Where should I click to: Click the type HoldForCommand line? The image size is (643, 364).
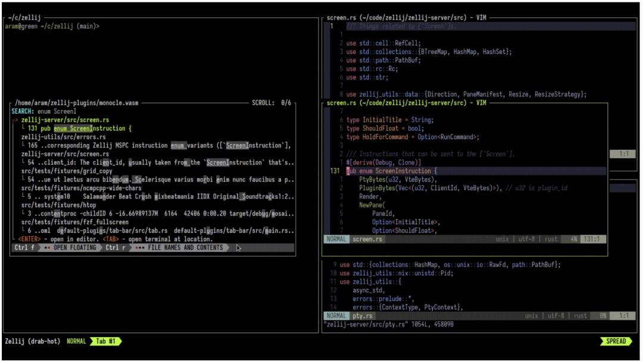(413, 137)
